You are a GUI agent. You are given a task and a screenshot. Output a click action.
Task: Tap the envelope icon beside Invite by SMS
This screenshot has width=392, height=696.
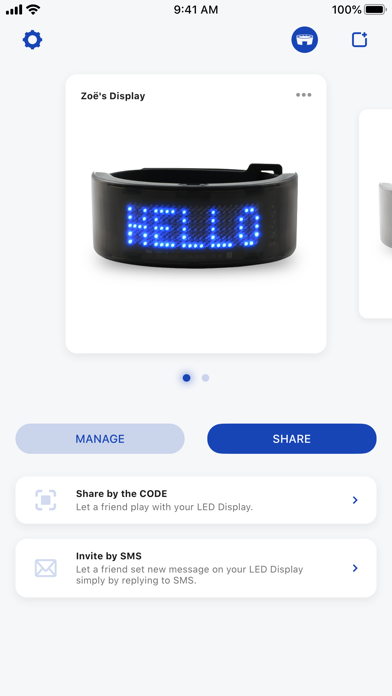point(46,568)
